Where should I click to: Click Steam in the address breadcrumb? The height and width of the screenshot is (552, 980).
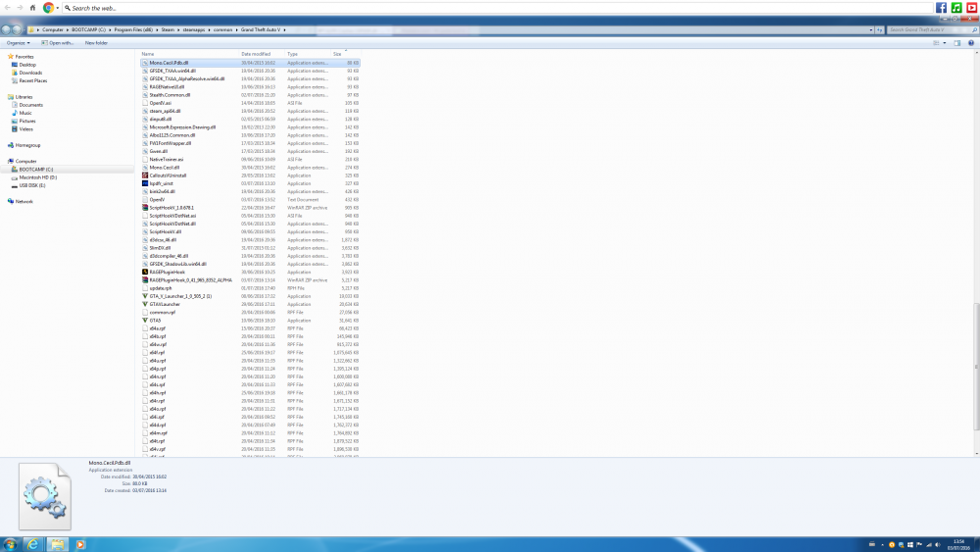click(168, 29)
